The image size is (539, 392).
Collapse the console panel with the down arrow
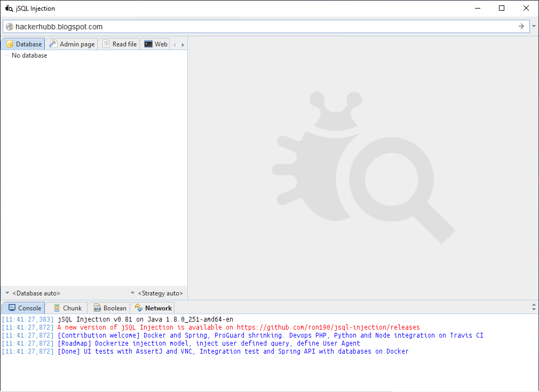click(534, 309)
